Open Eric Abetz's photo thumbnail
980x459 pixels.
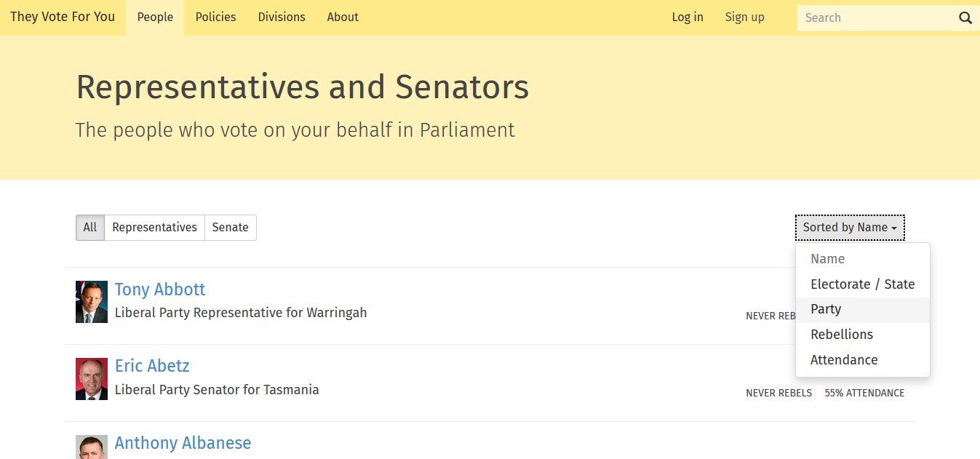[92, 379]
